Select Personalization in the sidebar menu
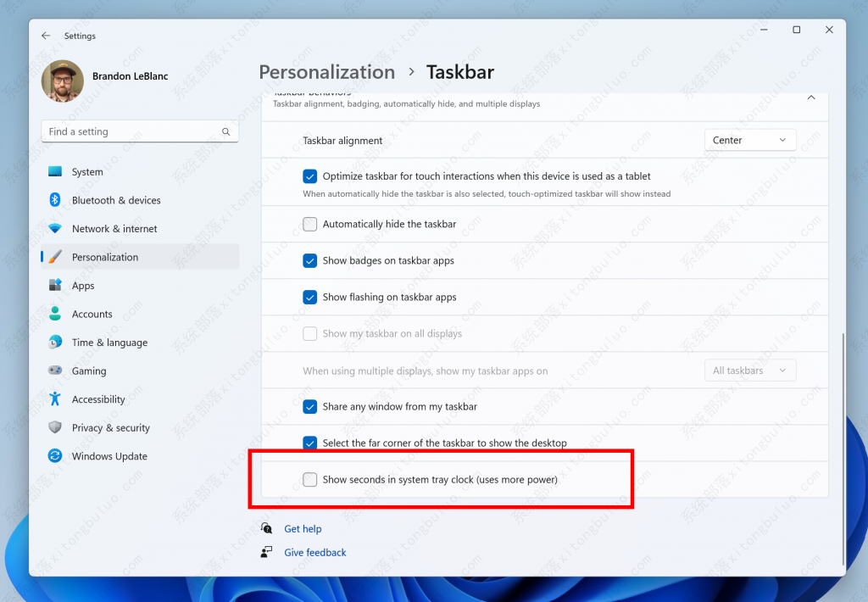Screen dimensions: 868x602 [x=105, y=257]
